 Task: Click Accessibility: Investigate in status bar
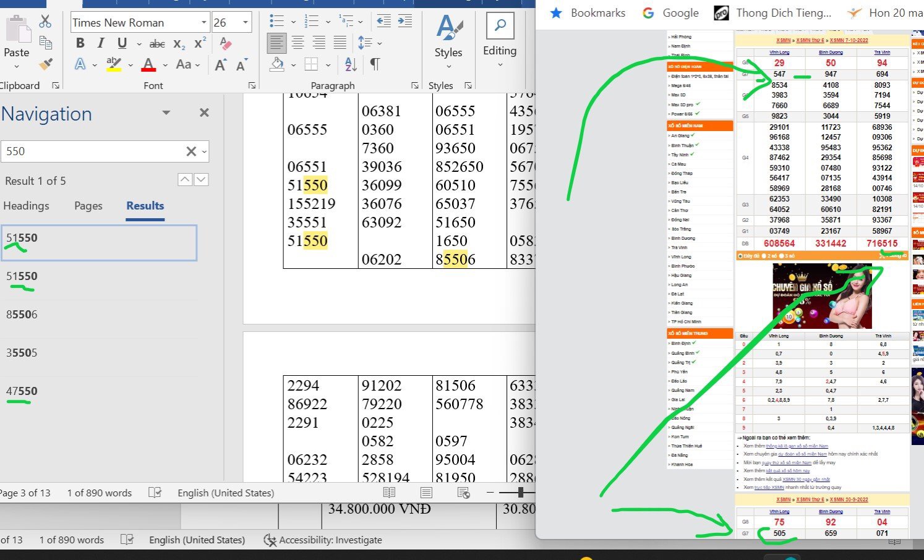323,540
